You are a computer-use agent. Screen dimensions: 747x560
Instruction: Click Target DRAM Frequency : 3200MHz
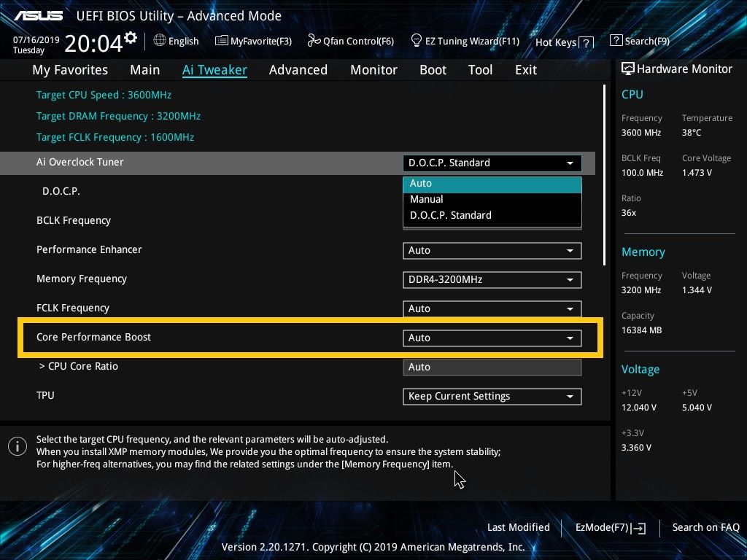(x=118, y=116)
